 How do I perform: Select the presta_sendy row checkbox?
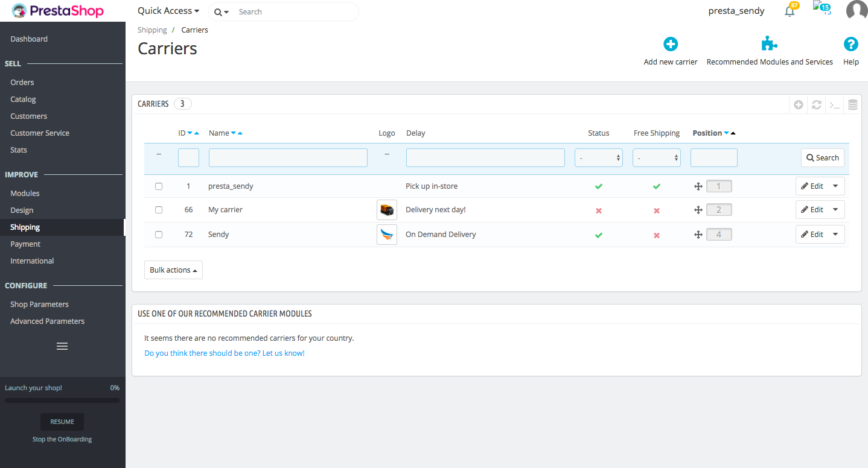159,186
